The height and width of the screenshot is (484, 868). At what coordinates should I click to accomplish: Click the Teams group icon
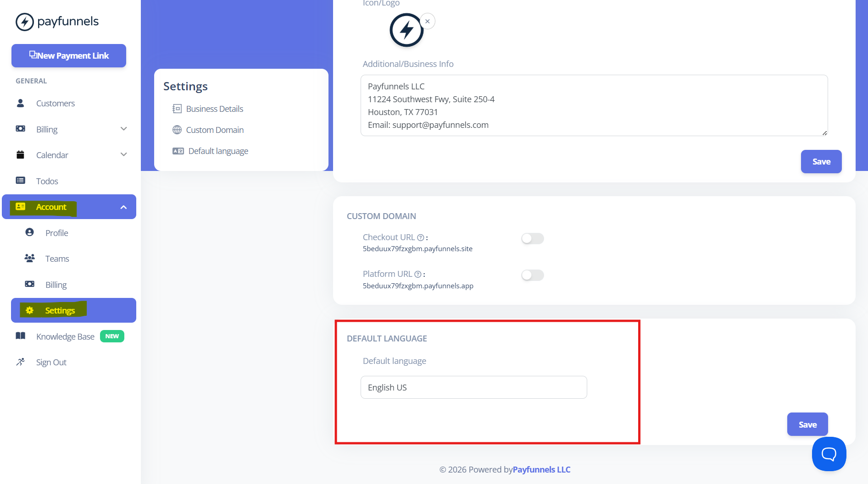(29, 258)
